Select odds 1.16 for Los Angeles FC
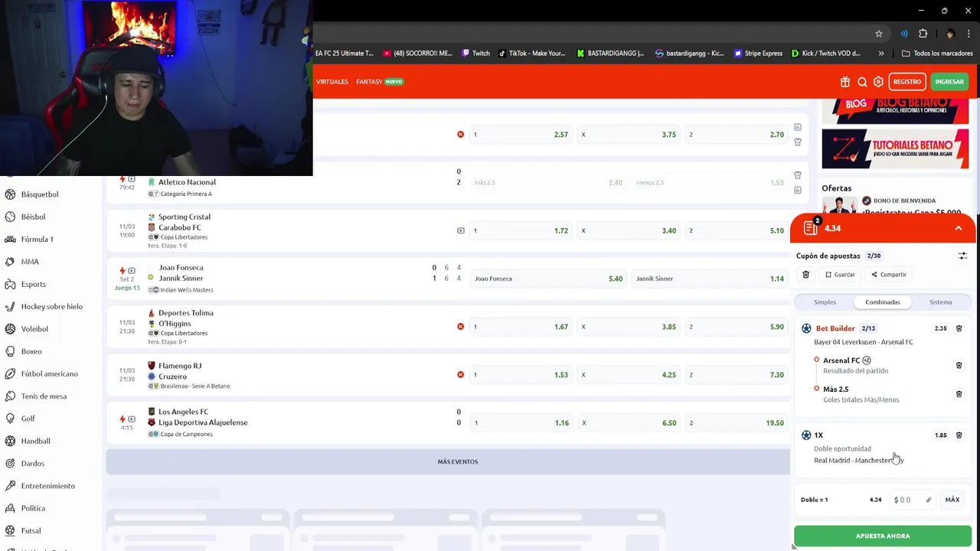980x551 pixels. coord(521,423)
